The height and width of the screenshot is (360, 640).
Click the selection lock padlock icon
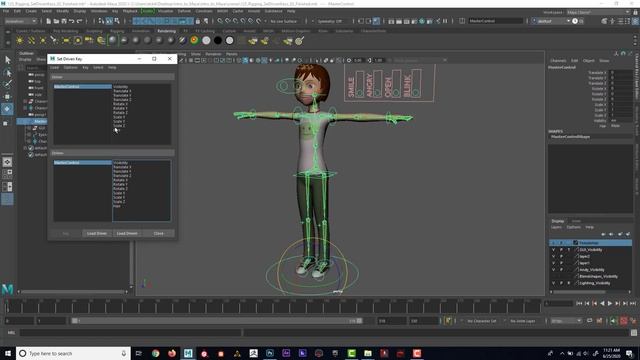[x=198, y=21]
